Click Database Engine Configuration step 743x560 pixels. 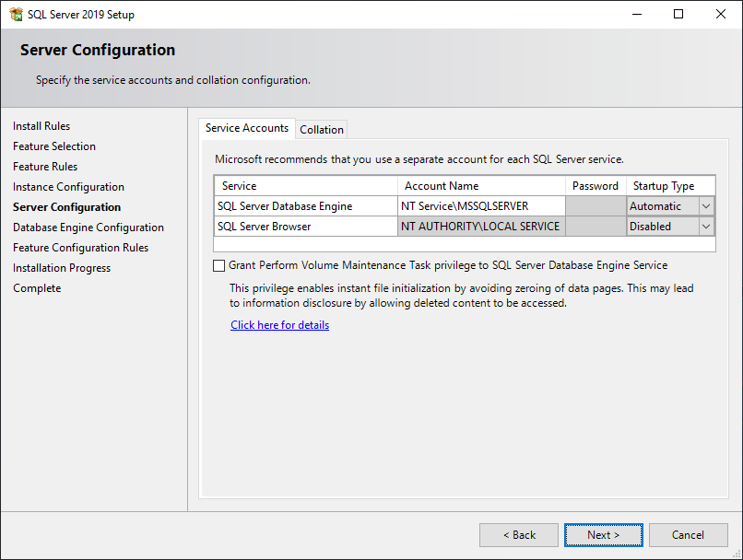pos(88,227)
